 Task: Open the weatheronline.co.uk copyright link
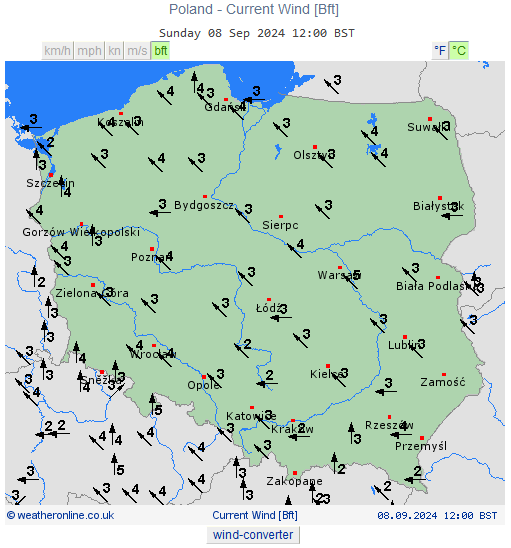click(x=61, y=515)
